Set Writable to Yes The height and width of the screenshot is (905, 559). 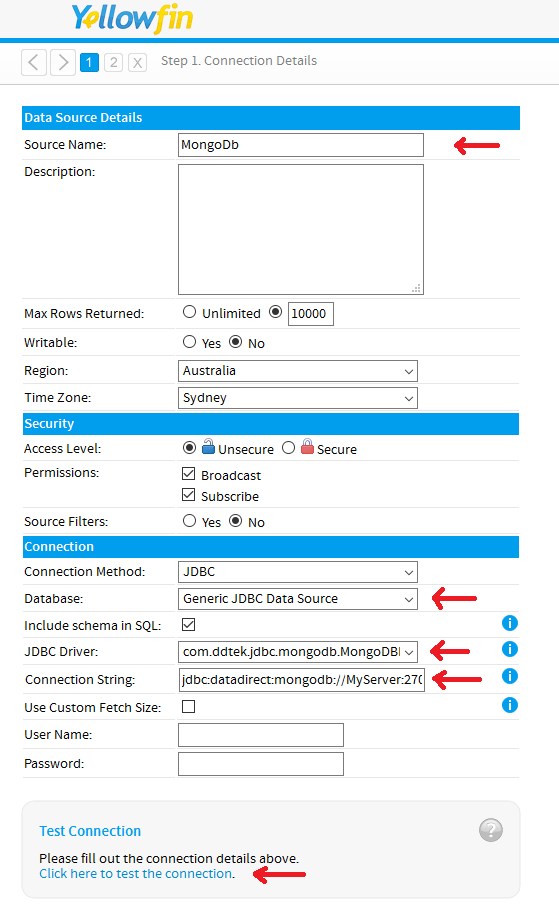pos(189,342)
